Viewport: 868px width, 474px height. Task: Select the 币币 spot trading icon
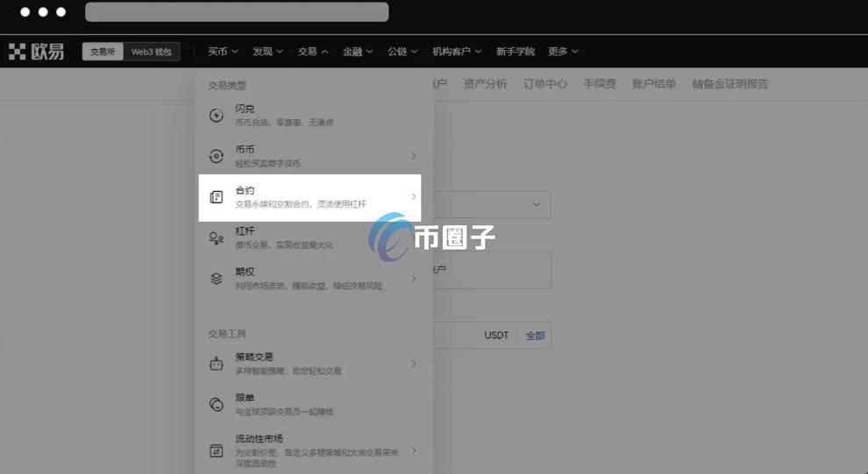pyautogui.click(x=217, y=156)
